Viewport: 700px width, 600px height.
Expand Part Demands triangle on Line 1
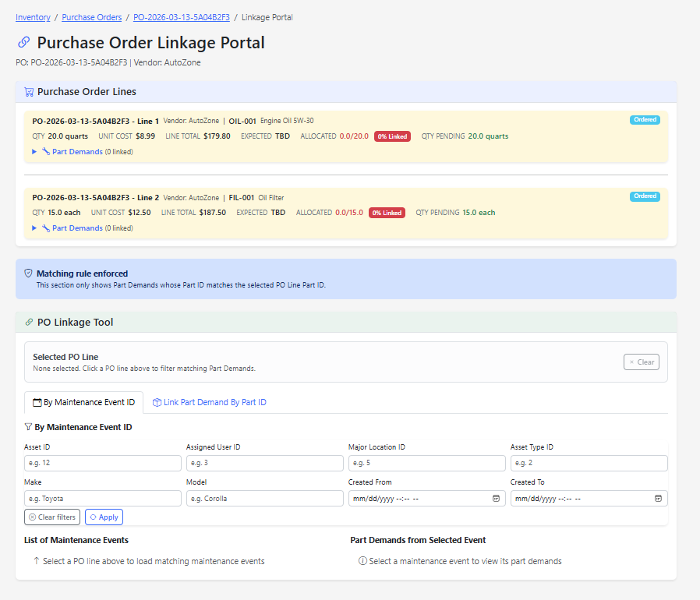point(34,151)
